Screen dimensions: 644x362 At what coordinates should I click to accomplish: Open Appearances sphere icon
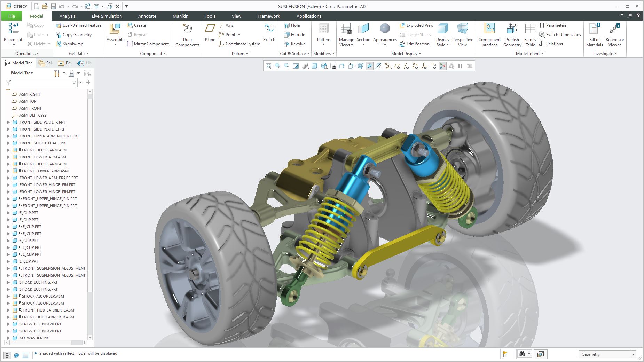pyautogui.click(x=385, y=28)
